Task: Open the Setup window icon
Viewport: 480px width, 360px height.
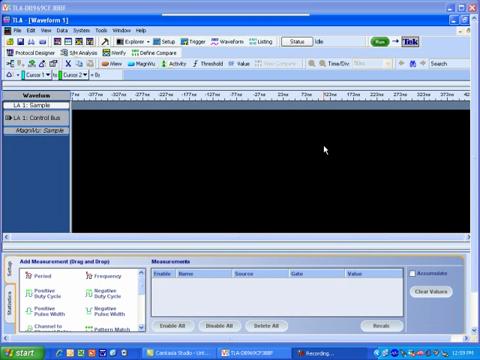Action: tap(164, 42)
